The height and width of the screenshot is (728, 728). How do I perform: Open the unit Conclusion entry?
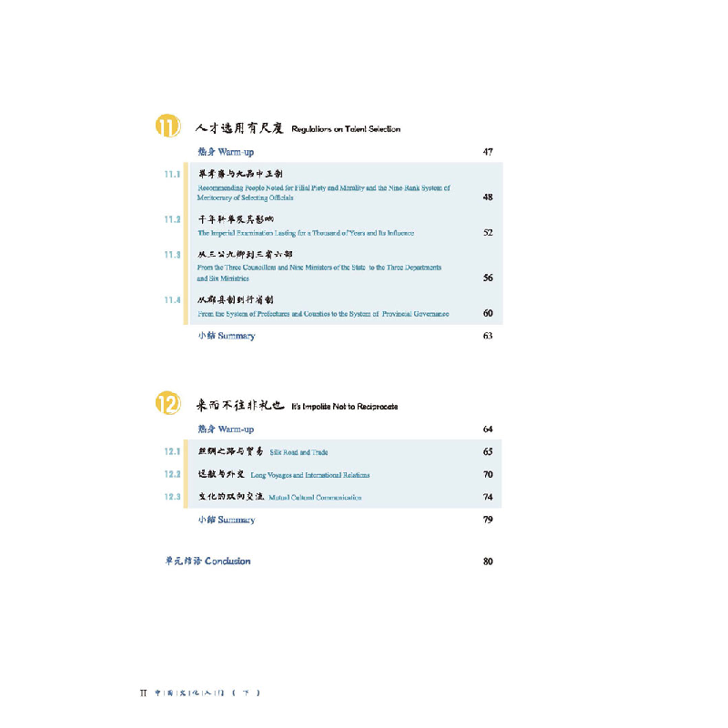coord(207,561)
